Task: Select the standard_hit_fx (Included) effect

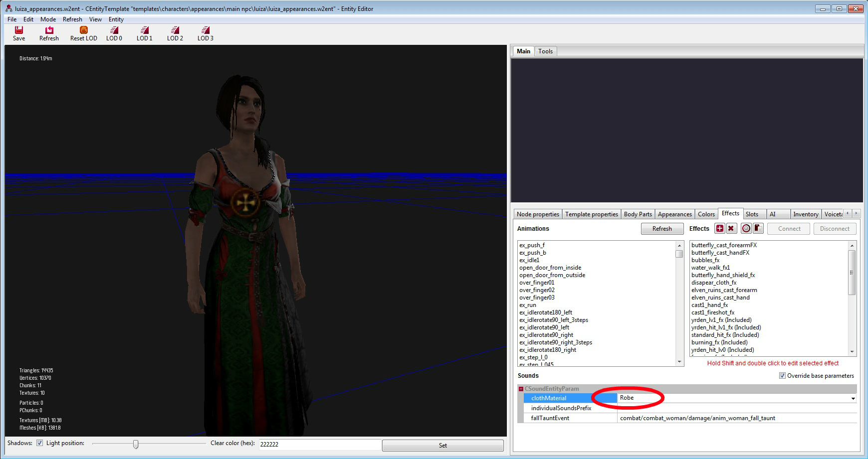Action: [x=725, y=335]
